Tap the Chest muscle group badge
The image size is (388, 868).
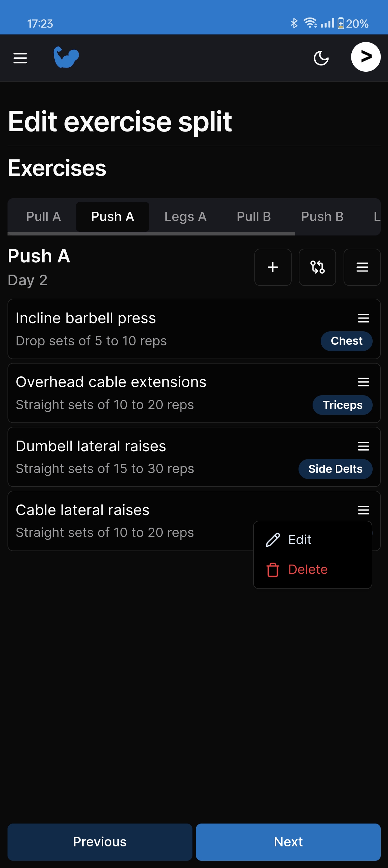coord(346,341)
